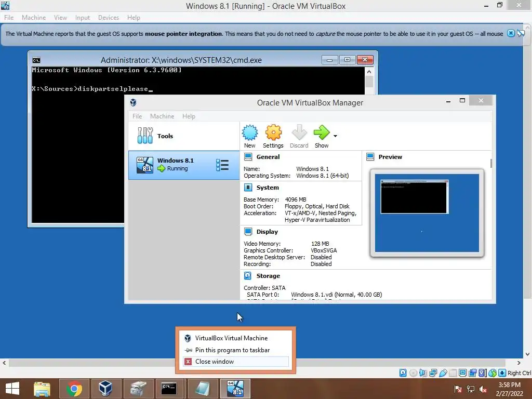Click the Preview section monitor icon
This screenshot has width=532, height=399.
click(370, 157)
